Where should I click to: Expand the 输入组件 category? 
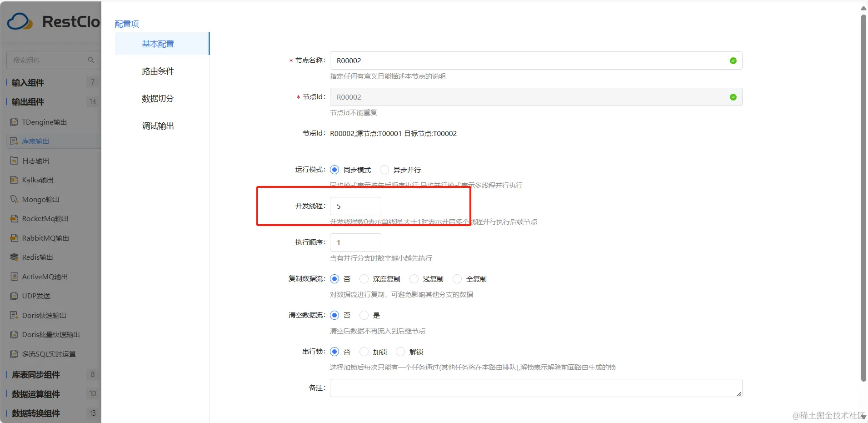pyautogui.click(x=28, y=82)
